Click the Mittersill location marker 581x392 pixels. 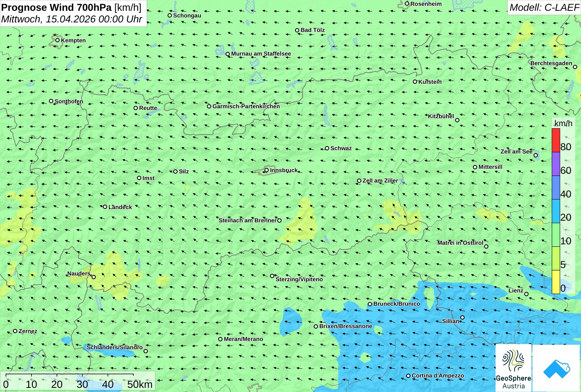point(475,167)
